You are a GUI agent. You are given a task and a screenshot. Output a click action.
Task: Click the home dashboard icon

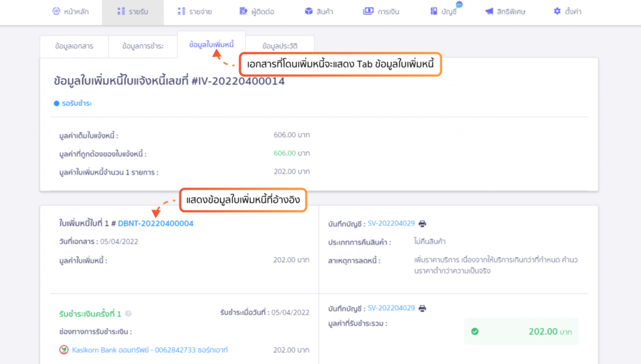click(x=56, y=11)
